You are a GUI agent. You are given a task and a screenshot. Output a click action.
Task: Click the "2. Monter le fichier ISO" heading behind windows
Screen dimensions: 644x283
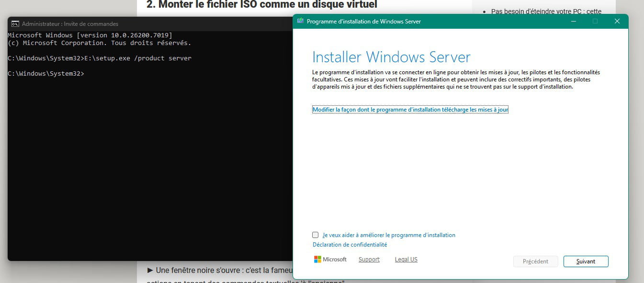(x=261, y=5)
